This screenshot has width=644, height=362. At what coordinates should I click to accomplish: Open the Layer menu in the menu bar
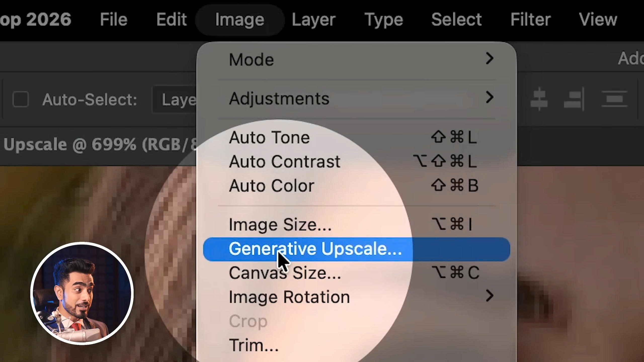coord(313,20)
